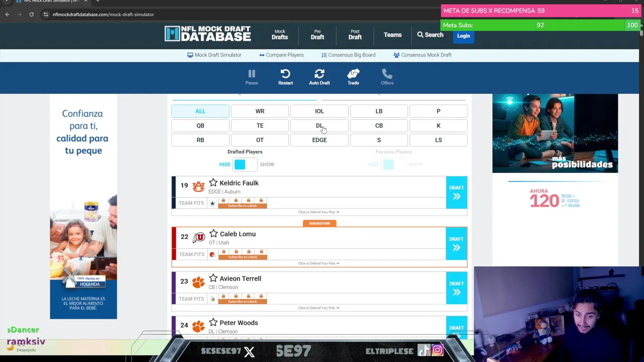The width and height of the screenshot is (644, 362).
Task: Open the X social icon in overlay
Action: (249, 351)
